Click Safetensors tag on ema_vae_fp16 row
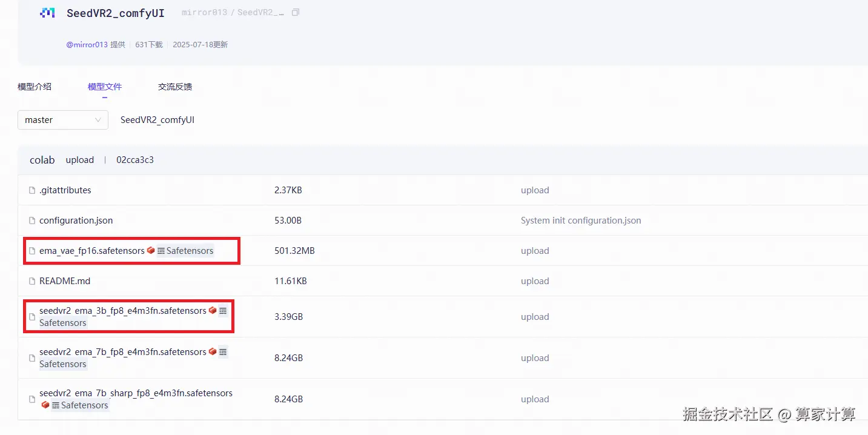 [x=185, y=251]
